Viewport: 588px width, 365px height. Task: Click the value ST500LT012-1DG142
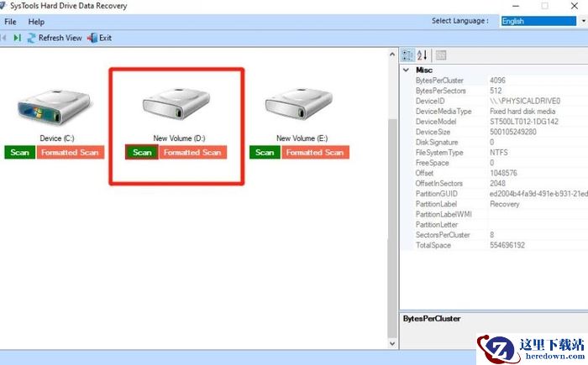point(524,122)
